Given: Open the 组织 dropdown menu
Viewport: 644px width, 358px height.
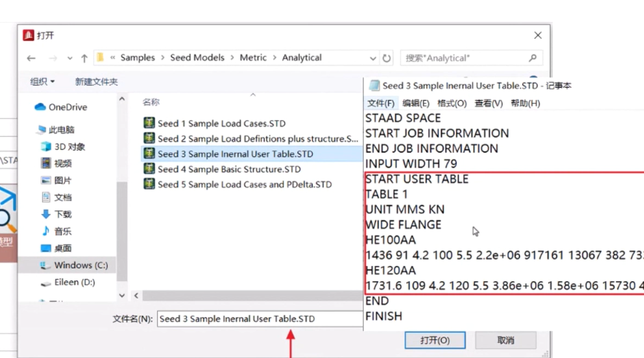Looking at the screenshot, I should pos(42,81).
